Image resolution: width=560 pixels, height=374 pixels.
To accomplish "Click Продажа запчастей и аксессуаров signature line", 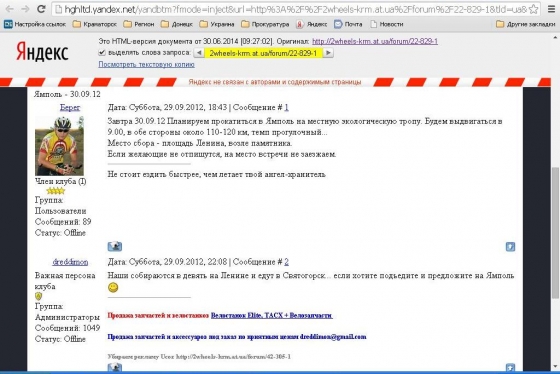I will tap(237, 337).
